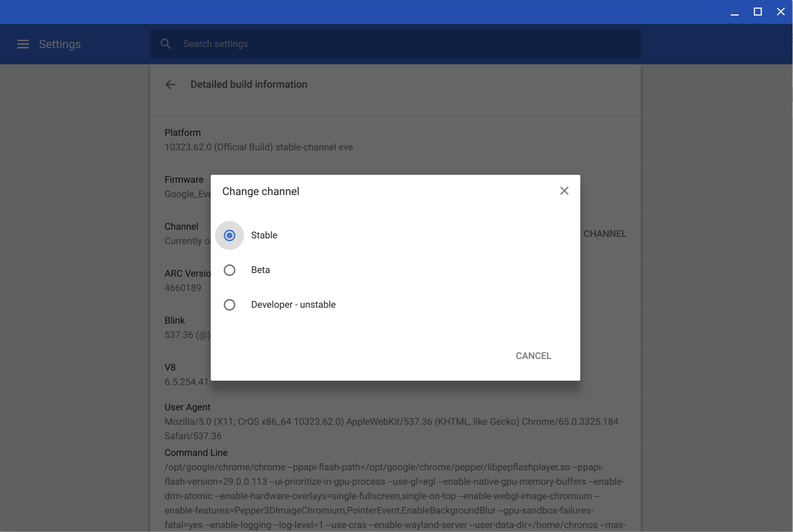This screenshot has width=793, height=532.
Task: Click the Settings title text
Action: coord(60,44)
